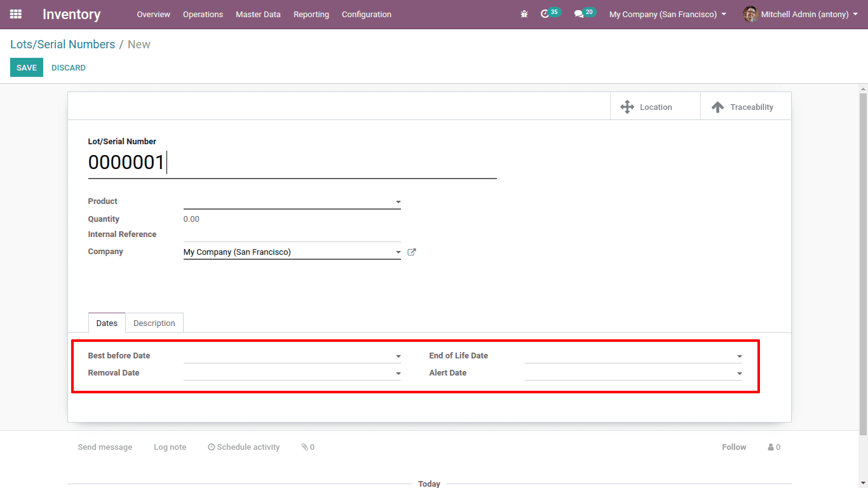
Task: Click Mitchell Admin avatar picture
Action: point(750,14)
